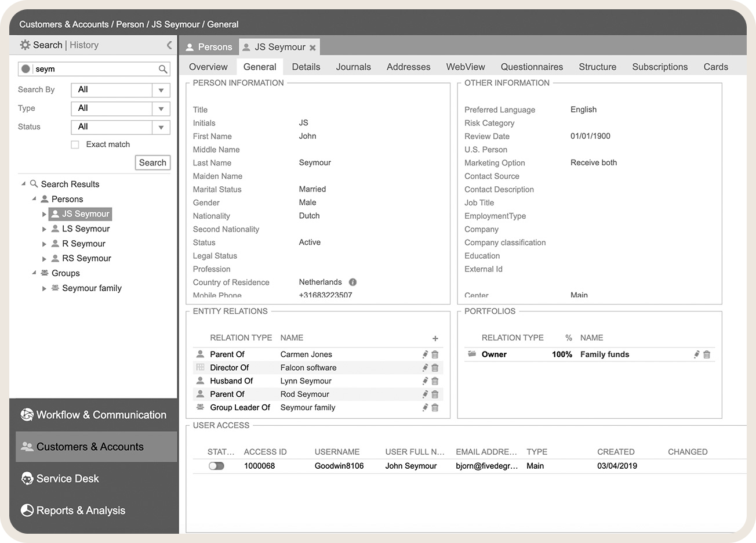This screenshot has height=543, width=756.
Task: Open the Details tab
Action: pos(306,67)
